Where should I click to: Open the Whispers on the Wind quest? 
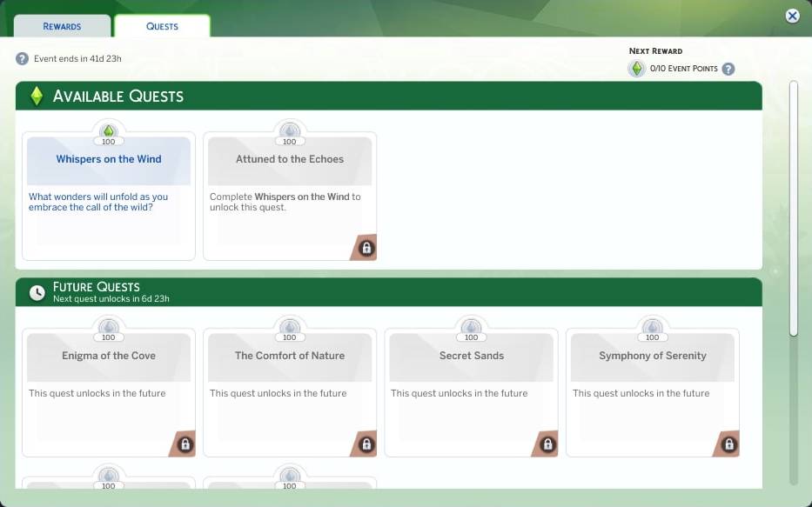pos(109,197)
